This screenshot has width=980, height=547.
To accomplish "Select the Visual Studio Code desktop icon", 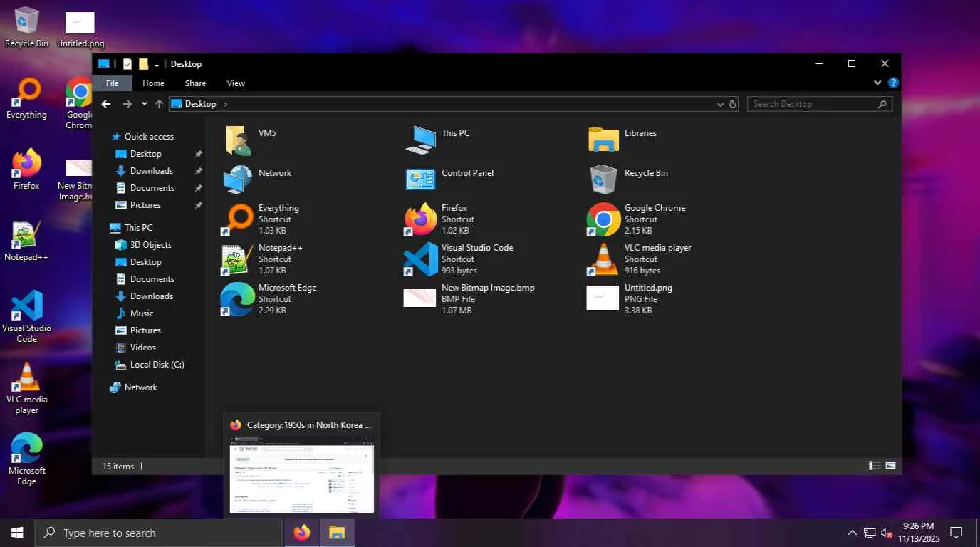I will tap(26, 316).
